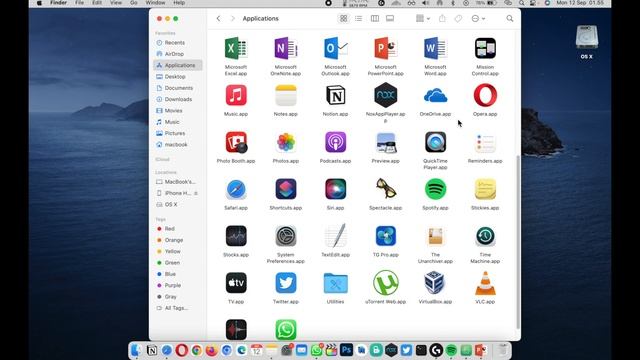Viewport: 640px width, 360px height.
Task: Select Reminders.app icon
Action: tap(485, 142)
